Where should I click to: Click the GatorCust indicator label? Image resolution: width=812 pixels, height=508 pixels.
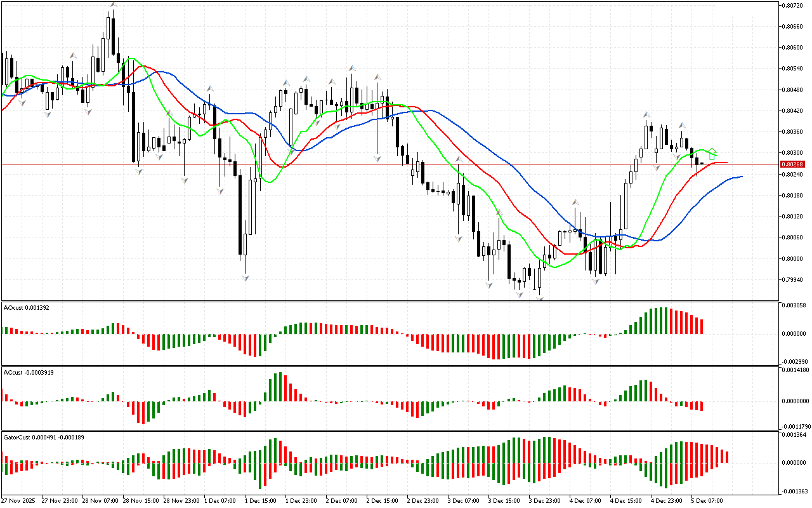[44, 438]
